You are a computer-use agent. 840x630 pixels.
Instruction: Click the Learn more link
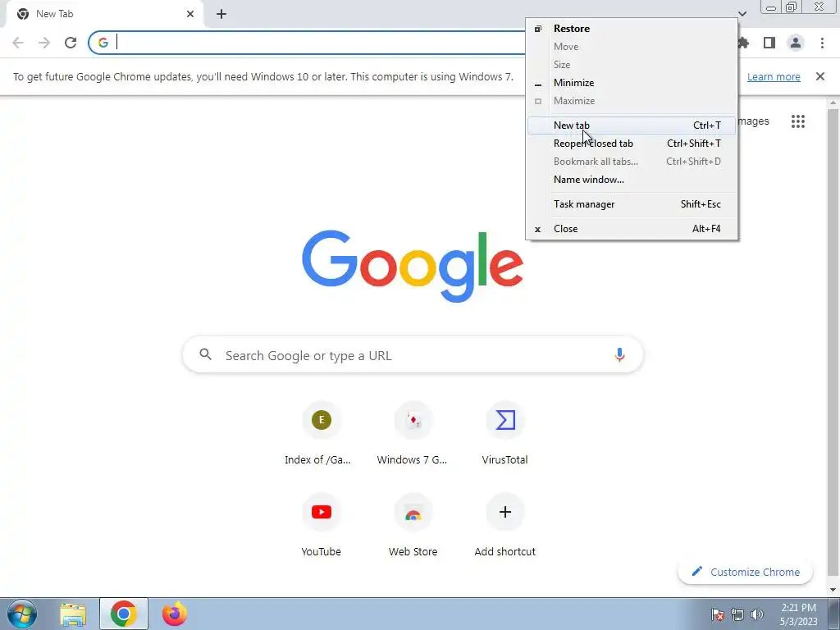click(774, 76)
